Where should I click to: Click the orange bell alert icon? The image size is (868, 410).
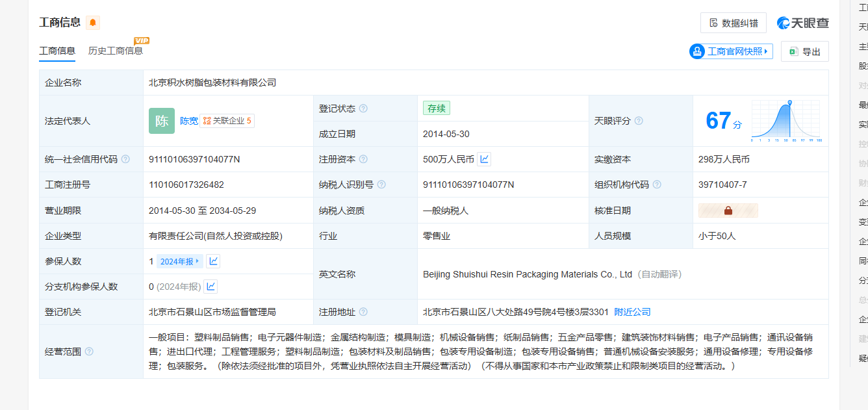pyautogui.click(x=93, y=23)
